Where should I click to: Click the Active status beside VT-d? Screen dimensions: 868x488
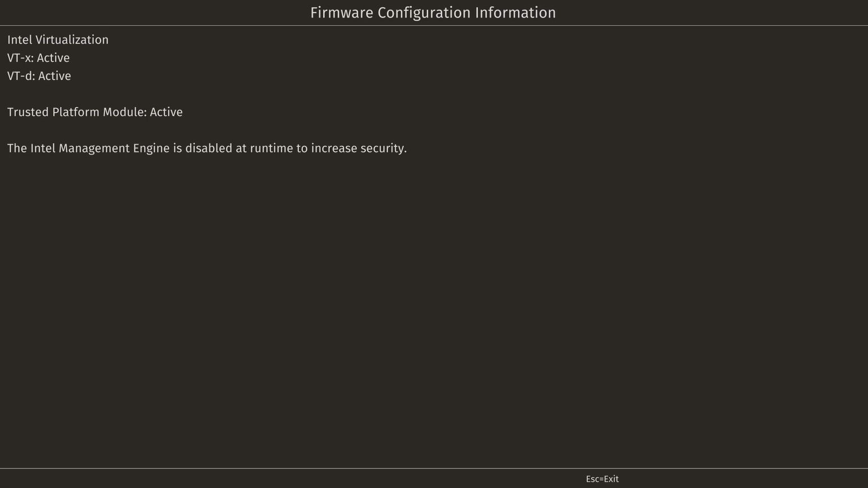click(x=55, y=76)
